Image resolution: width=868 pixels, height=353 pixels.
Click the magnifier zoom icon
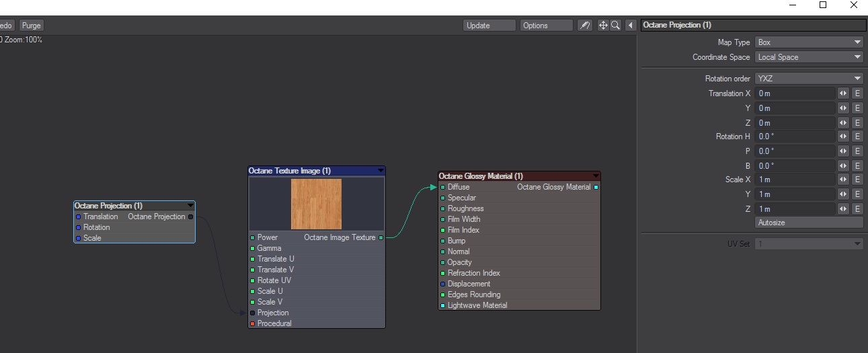click(x=615, y=26)
